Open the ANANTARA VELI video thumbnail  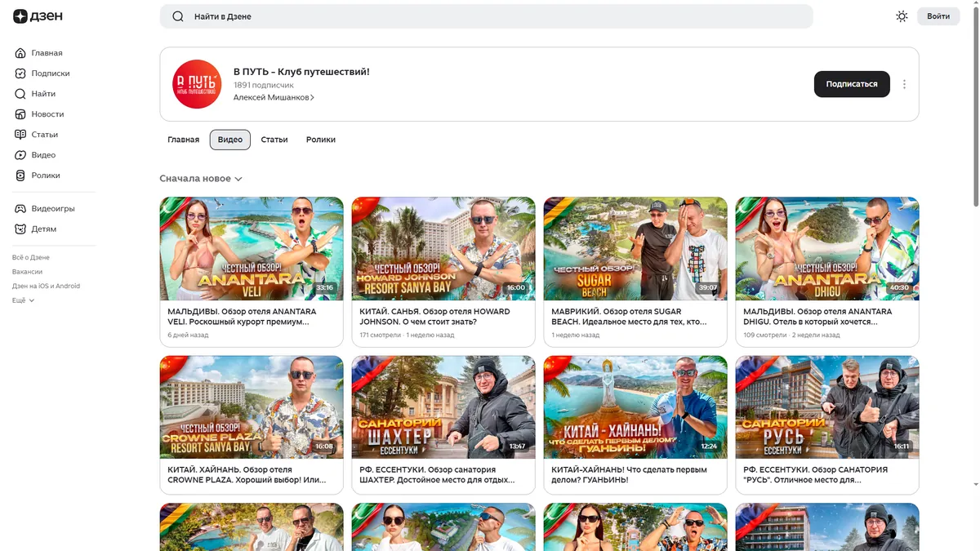[x=252, y=248]
